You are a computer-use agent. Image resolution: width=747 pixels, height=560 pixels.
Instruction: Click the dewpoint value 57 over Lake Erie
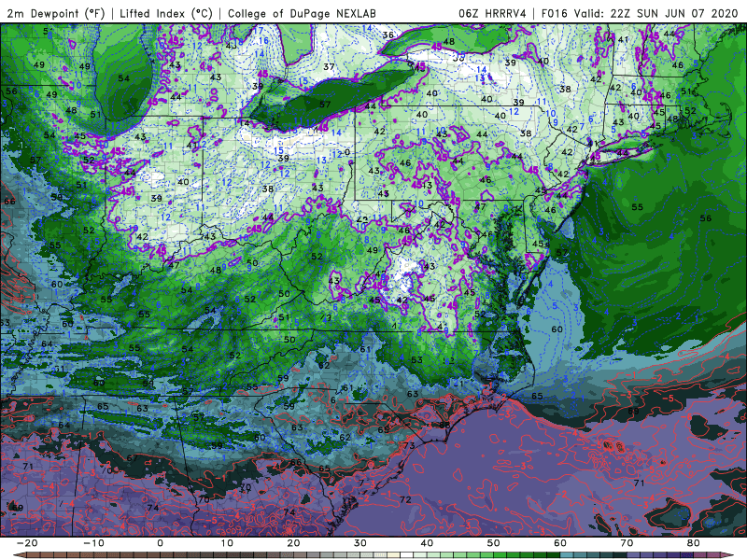point(325,105)
